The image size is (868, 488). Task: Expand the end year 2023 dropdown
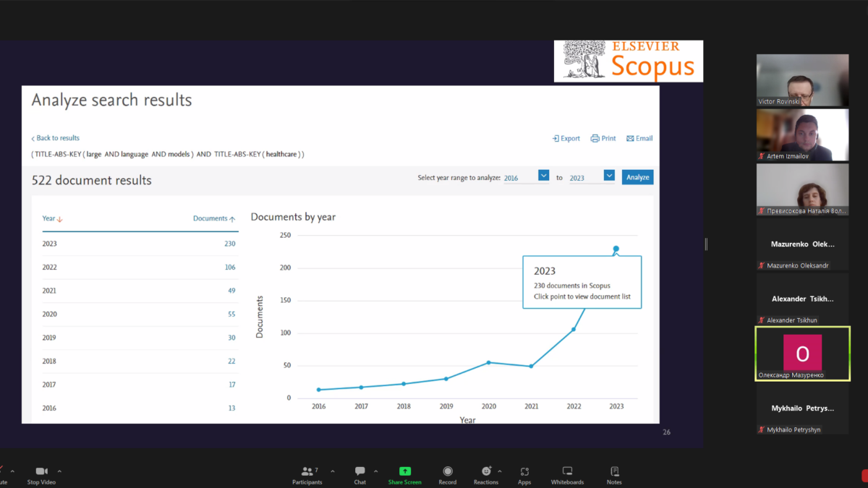[x=608, y=176]
